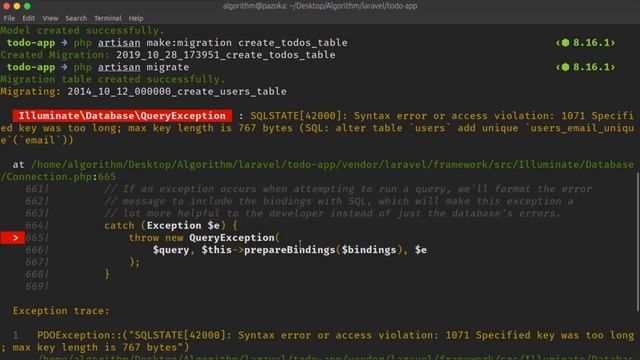
Task: Click 'artisan' in the migrate command
Action: pos(119,67)
